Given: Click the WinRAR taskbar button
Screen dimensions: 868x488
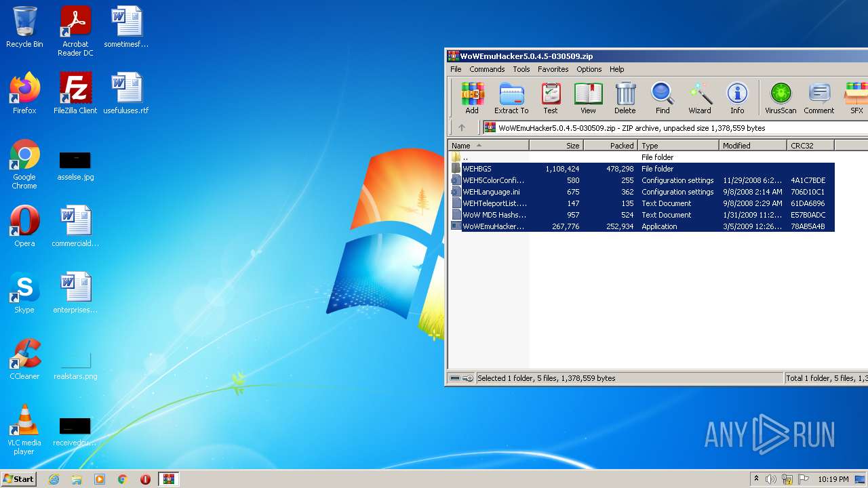Looking at the screenshot, I should (x=168, y=479).
